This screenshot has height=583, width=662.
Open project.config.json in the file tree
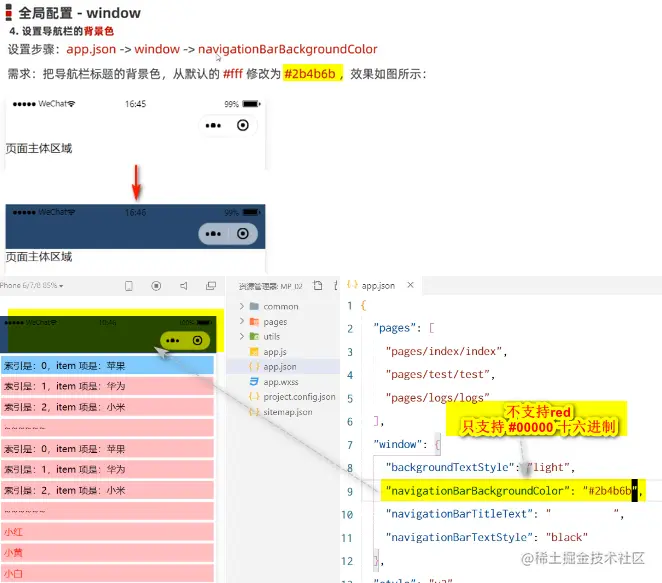299,397
